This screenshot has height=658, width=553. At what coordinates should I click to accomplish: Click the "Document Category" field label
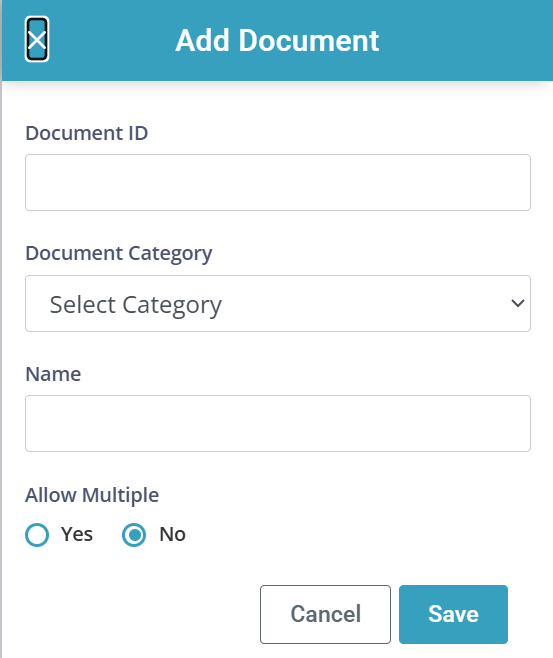point(119,253)
